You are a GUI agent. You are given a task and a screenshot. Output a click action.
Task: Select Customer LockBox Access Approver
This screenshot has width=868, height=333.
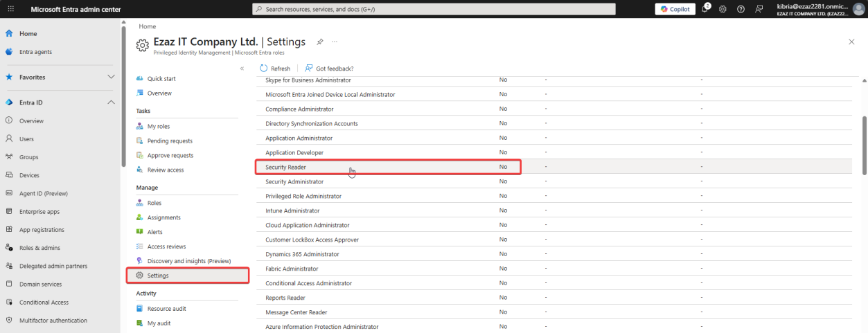point(554,240)
